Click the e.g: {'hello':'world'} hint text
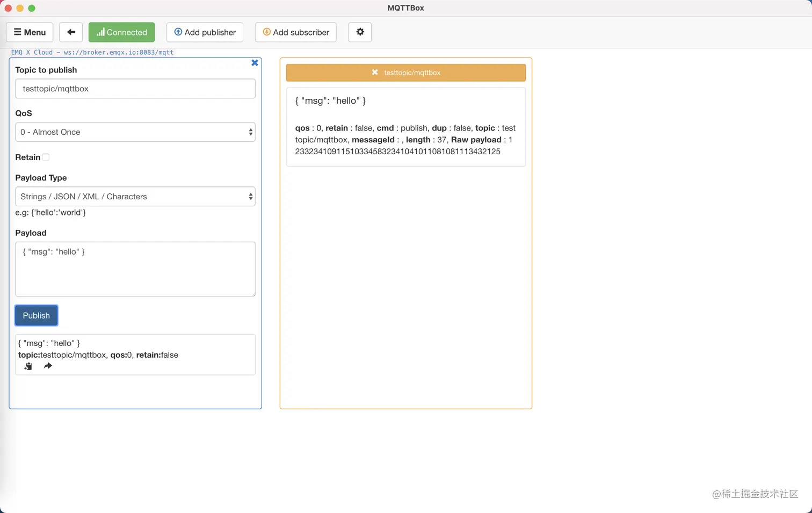This screenshot has width=812, height=513. [50, 212]
